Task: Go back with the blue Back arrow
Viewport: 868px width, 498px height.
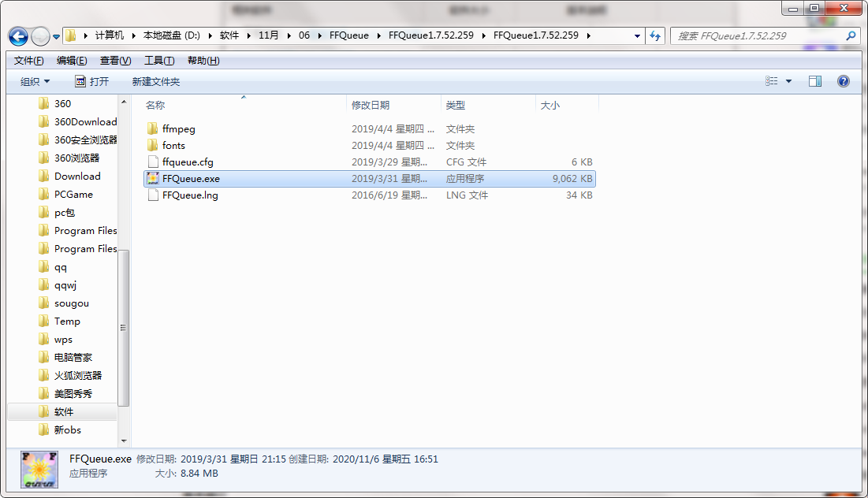Action: tap(18, 36)
